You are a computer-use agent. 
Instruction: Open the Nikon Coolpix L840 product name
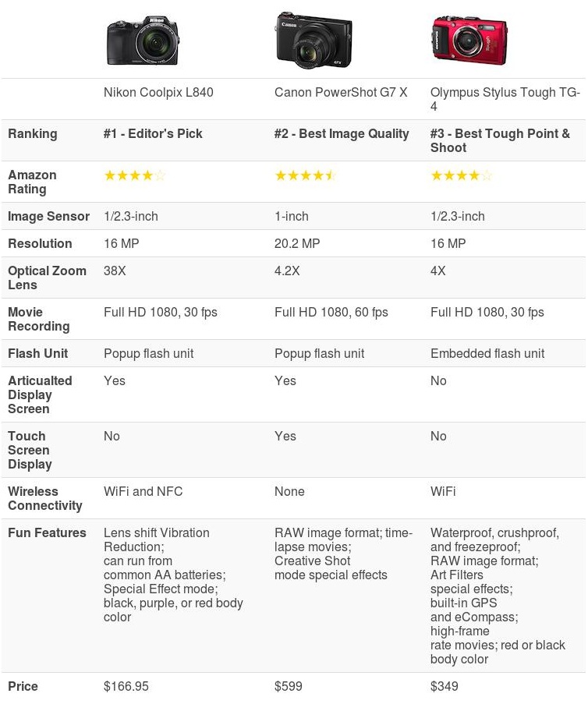pyautogui.click(x=158, y=93)
